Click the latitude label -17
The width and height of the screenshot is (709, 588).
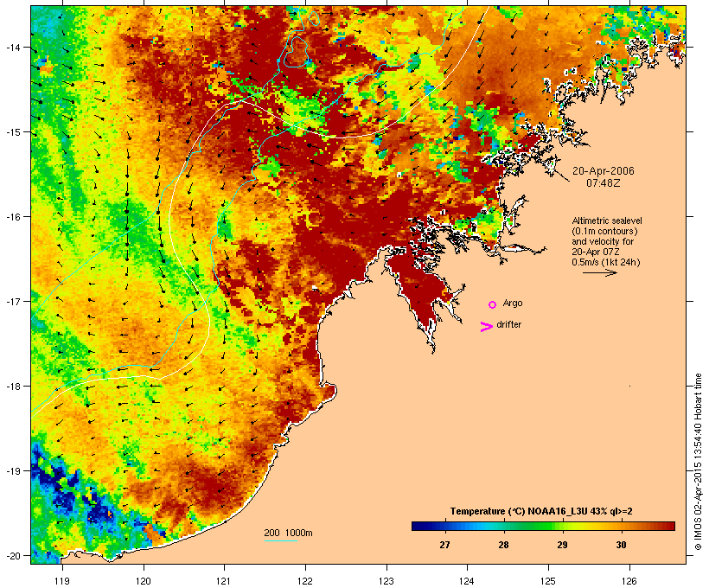(12, 301)
